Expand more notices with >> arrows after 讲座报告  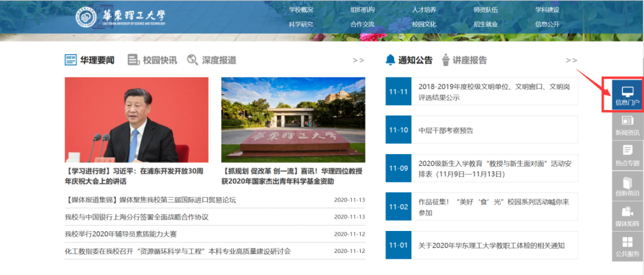pyautogui.click(x=571, y=60)
